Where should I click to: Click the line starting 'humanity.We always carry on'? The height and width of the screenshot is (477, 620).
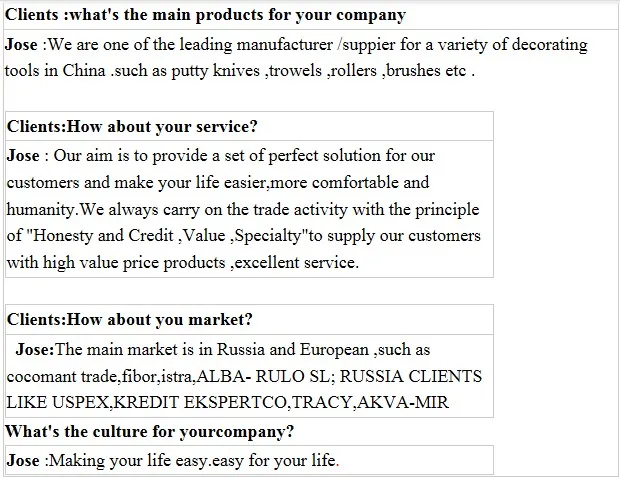243,209
